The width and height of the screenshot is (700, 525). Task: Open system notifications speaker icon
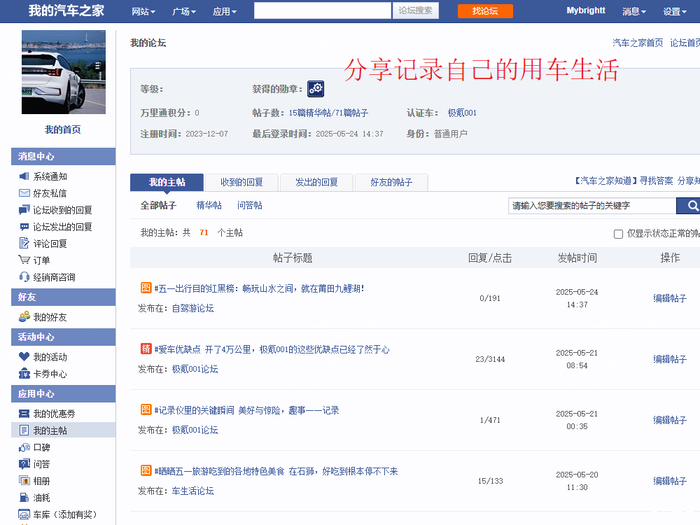[25, 176]
